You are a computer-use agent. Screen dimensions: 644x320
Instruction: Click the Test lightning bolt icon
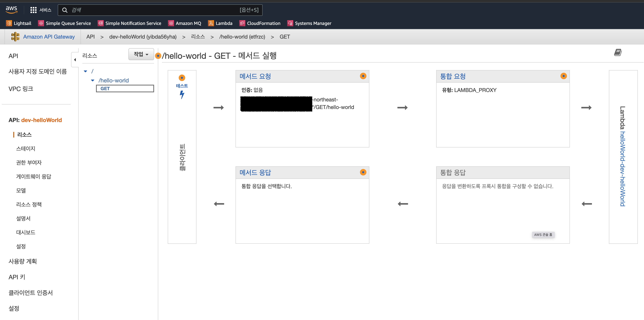point(182,95)
